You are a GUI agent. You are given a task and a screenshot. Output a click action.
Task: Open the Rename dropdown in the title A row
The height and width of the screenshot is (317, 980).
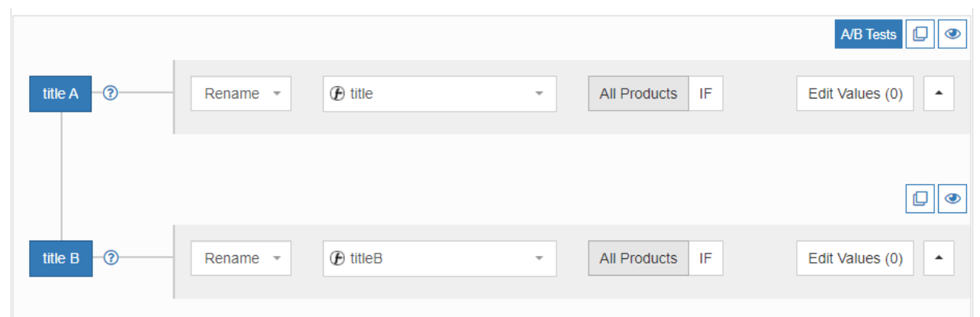(x=240, y=94)
